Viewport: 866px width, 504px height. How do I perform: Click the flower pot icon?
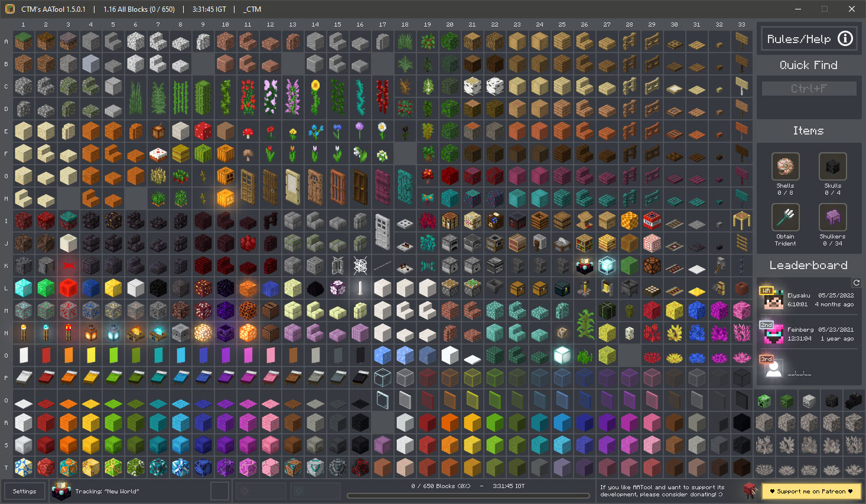(741, 288)
